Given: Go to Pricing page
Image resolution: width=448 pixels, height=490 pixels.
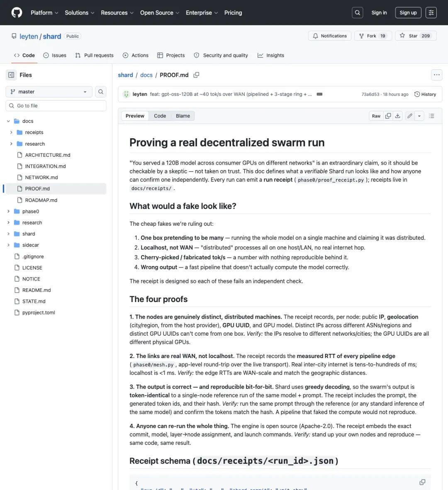Looking at the screenshot, I should 233,13.
